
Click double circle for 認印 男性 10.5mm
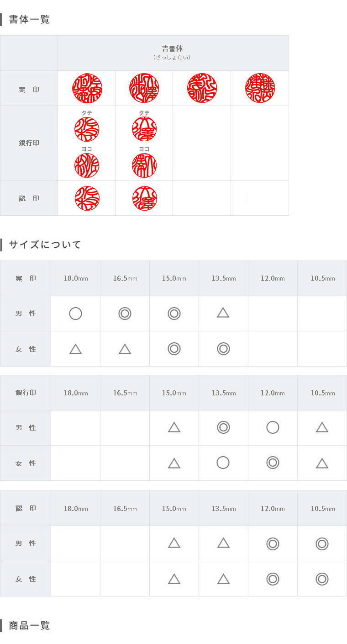click(x=322, y=543)
